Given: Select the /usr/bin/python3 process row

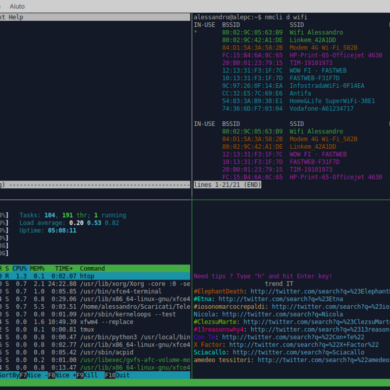Looking at the screenshot, I should (x=95, y=337).
